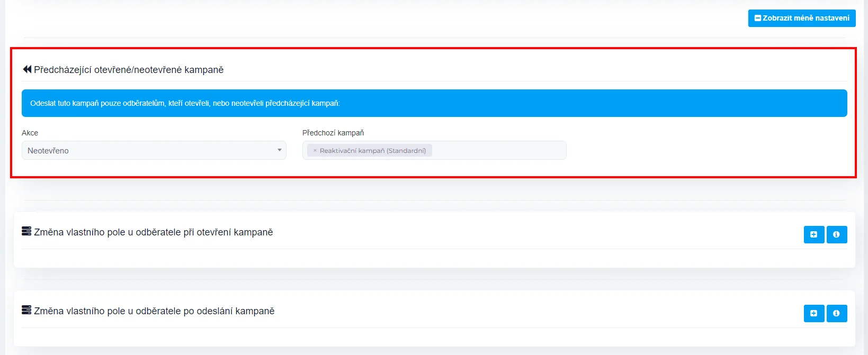Screen dimensions: 868x355
Task: Click the empty space in Předchozí kampaň field
Action: pos(498,151)
